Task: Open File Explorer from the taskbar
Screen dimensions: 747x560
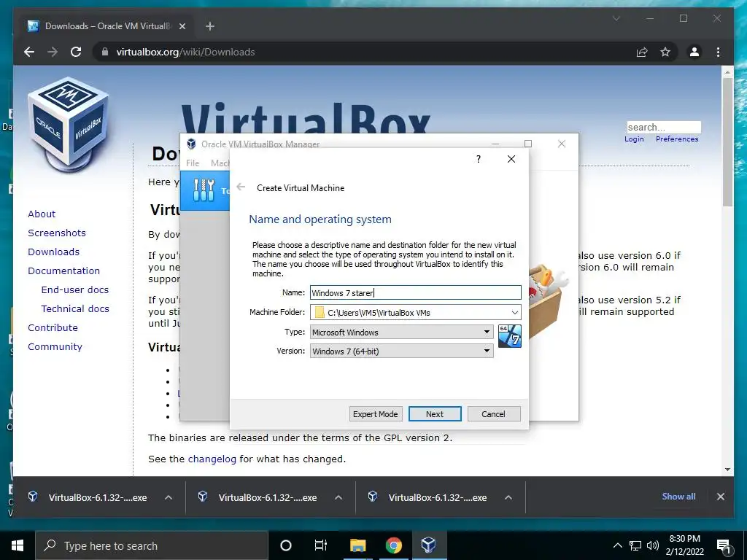Action: (357, 545)
